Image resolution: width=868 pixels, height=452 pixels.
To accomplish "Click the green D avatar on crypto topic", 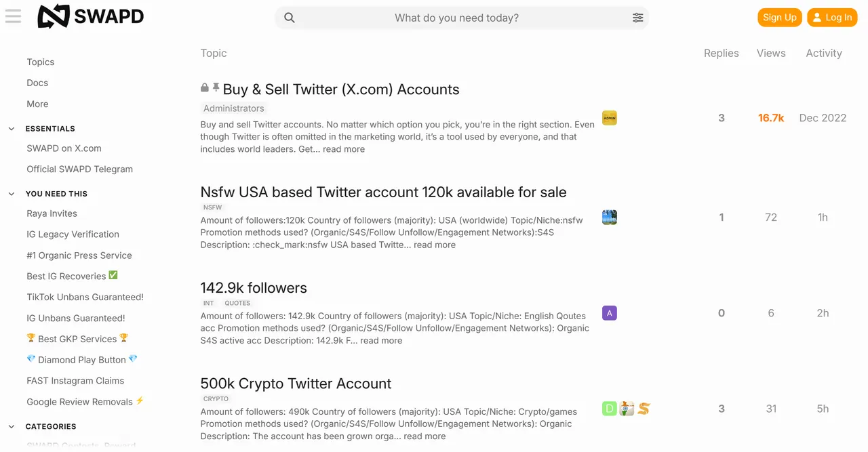I will (x=609, y=409).
